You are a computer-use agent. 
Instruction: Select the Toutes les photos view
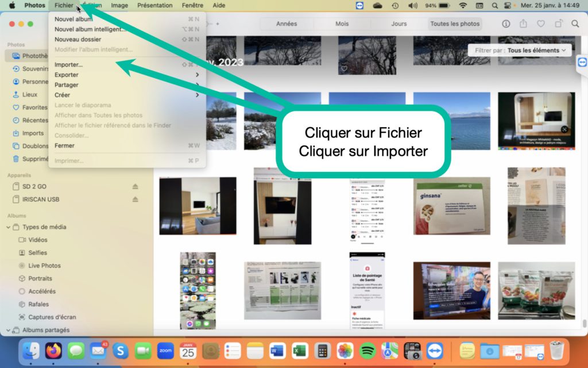point(455,24)
